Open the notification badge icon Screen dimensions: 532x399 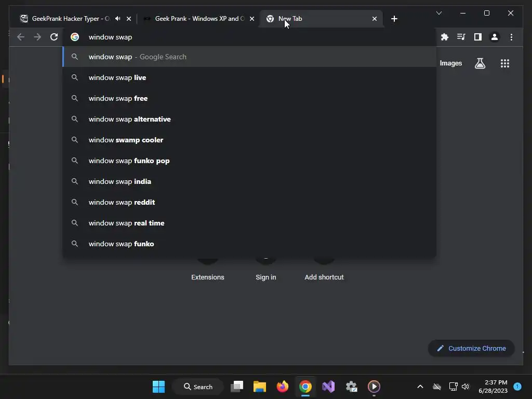click(517, 386)
